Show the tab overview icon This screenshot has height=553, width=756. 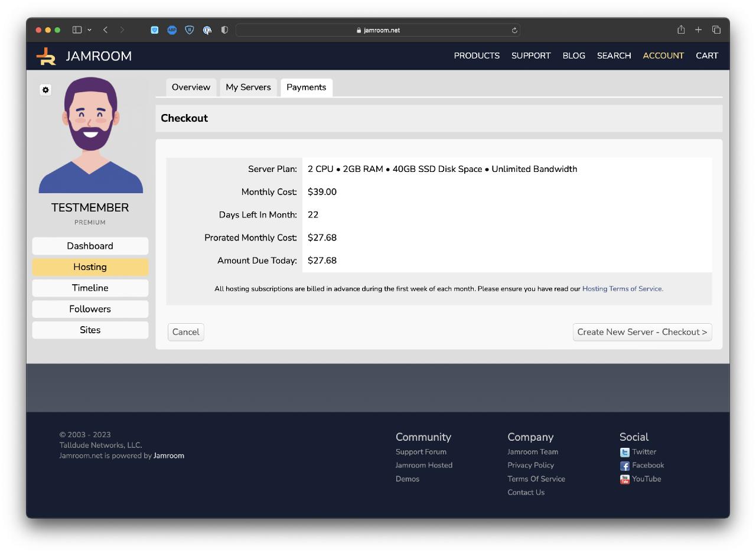pos(716,30)
